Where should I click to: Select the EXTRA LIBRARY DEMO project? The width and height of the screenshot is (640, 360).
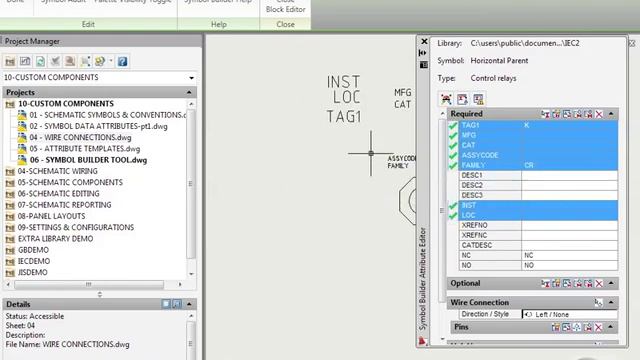point(55,238)
